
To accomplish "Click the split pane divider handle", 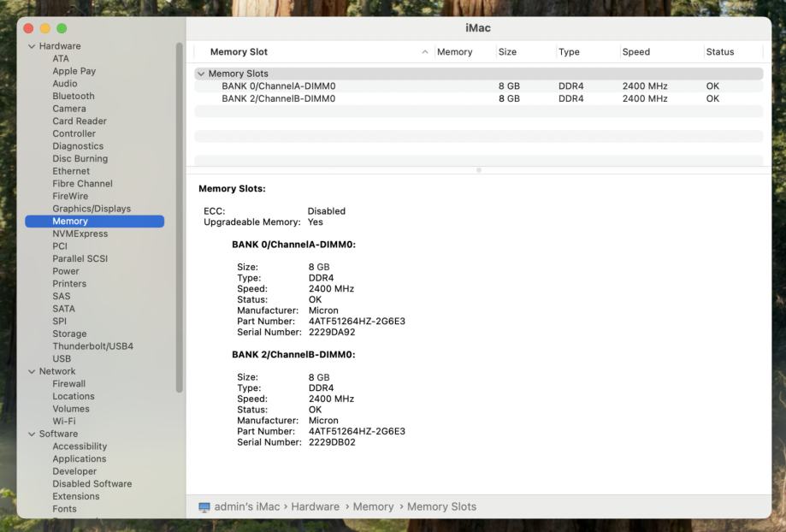I will pos(478,170).
